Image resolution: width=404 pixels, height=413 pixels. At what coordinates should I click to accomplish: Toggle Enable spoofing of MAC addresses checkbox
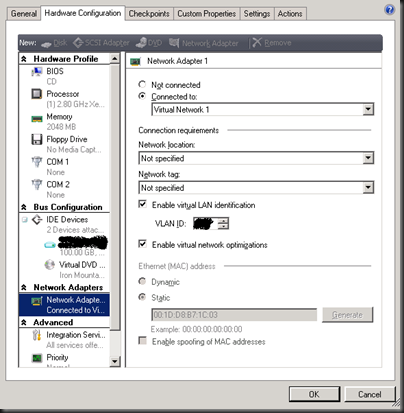142,341
